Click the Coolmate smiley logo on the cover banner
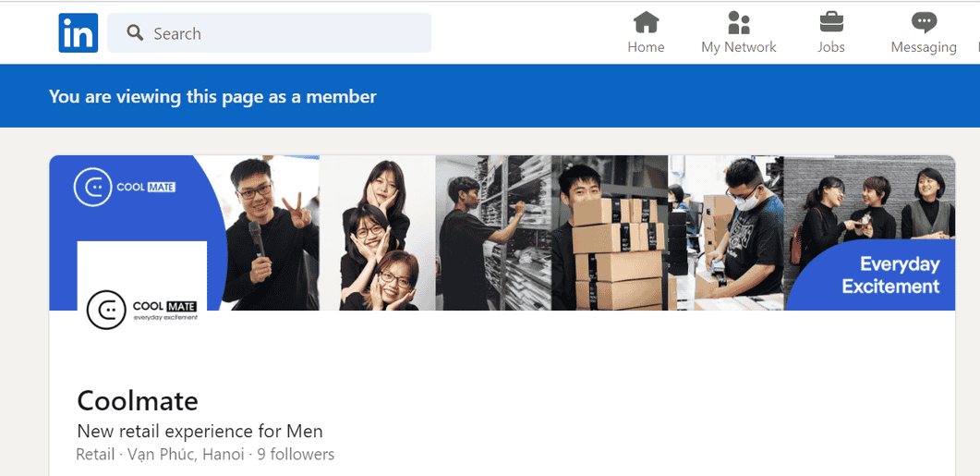980x476 pixels. coord(91,187)
